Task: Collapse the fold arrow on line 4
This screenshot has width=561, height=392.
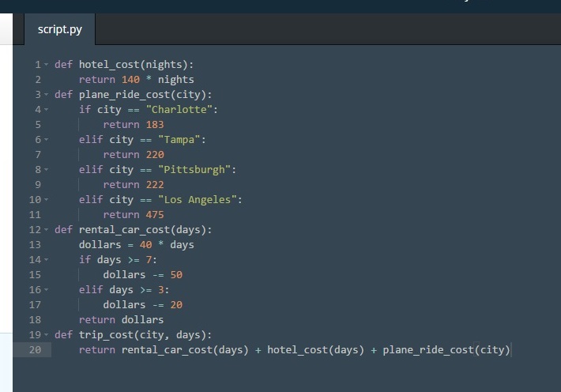Action: click(47, 110)
